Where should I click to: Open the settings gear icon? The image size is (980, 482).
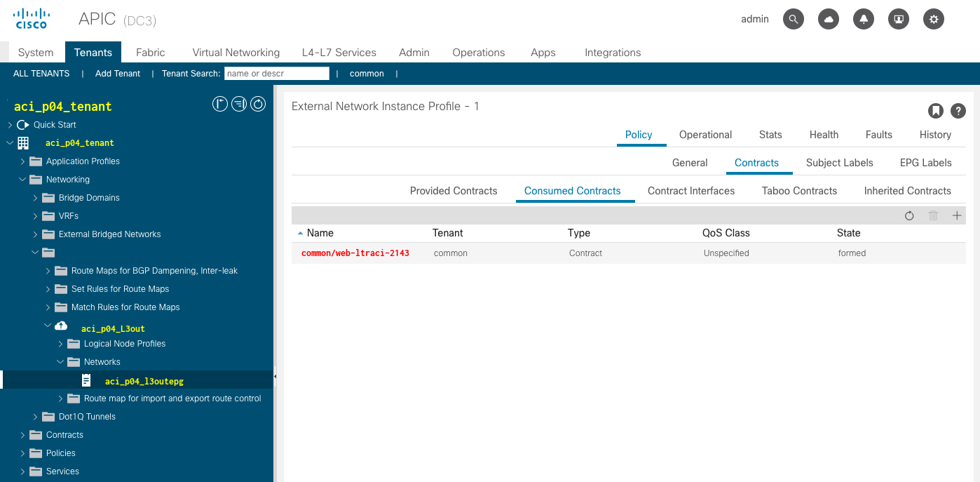click(x=933, y=20)
